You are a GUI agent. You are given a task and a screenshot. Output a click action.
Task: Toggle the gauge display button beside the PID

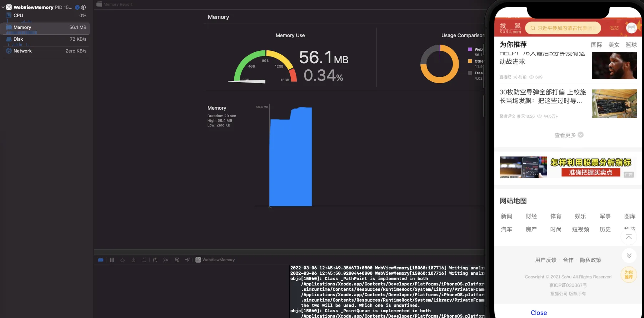pos(84,7)
